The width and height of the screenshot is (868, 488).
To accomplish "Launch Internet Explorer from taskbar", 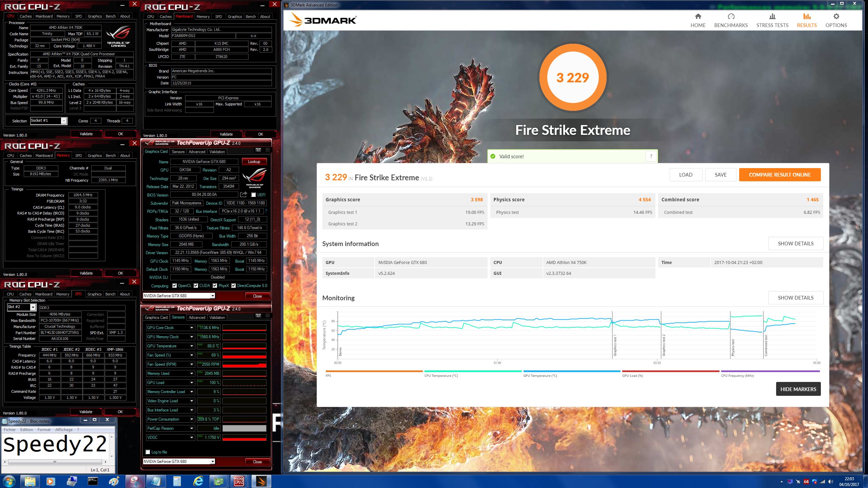I will 198,481.
